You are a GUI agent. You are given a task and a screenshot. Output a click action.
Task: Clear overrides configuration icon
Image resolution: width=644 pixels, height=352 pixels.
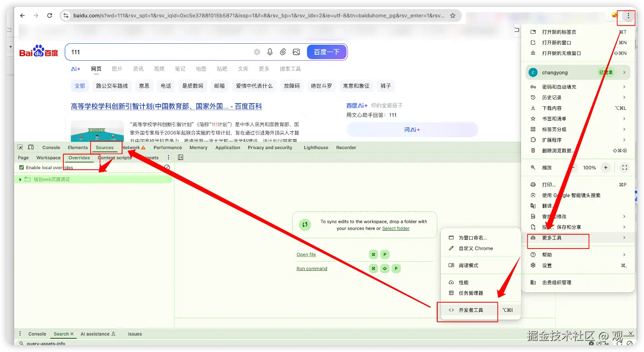coord(167,167)
